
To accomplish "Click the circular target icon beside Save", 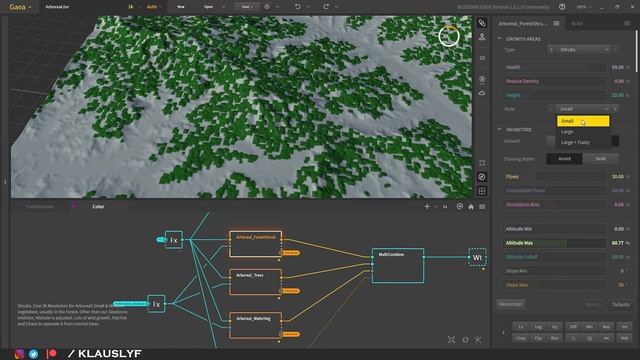I will [267, 7].
